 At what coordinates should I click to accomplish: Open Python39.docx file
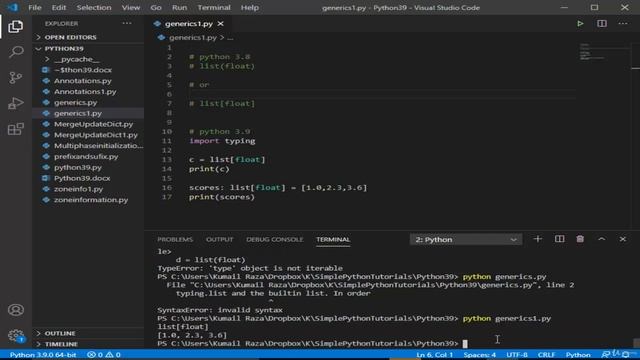pyautogui.click(x=82, y=178)
